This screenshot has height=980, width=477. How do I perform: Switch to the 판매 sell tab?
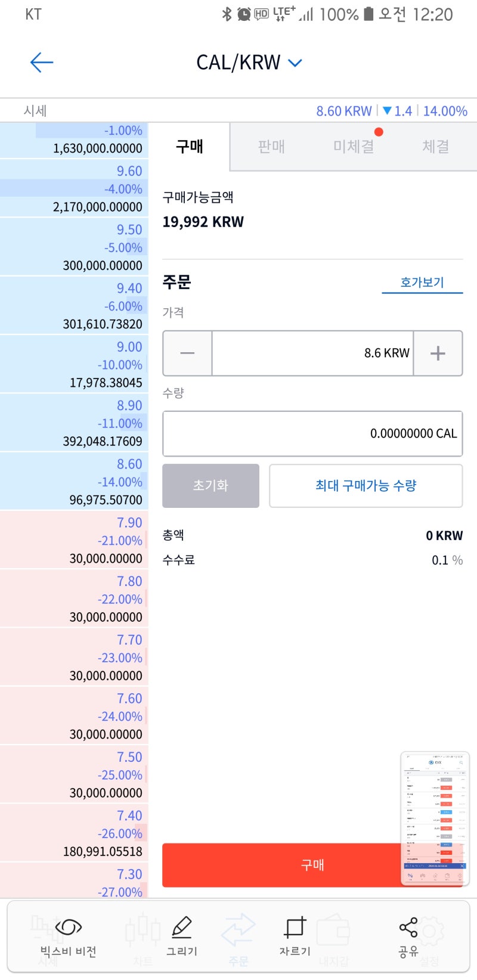pos(272,146)
